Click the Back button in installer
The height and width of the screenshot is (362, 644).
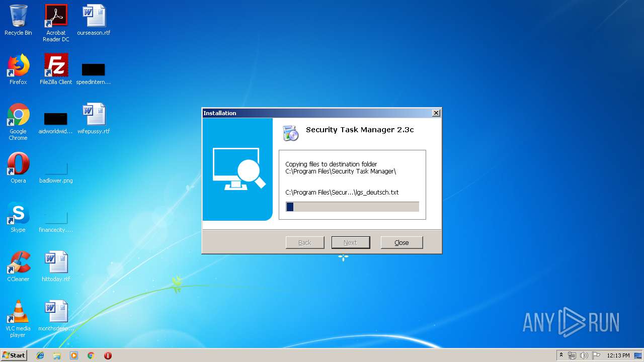305,242
